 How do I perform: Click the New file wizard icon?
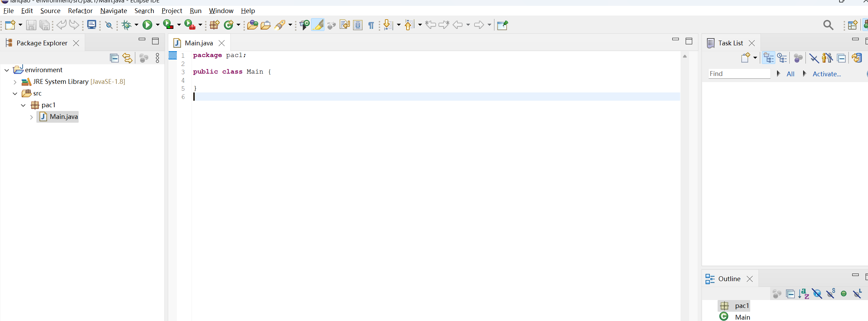tap(10, 25)
